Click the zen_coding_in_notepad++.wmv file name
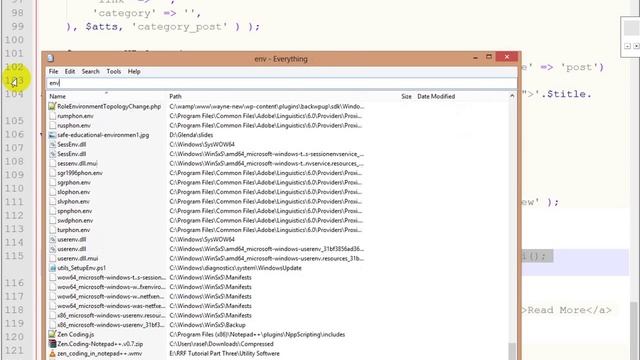 (x=100, y=353)
